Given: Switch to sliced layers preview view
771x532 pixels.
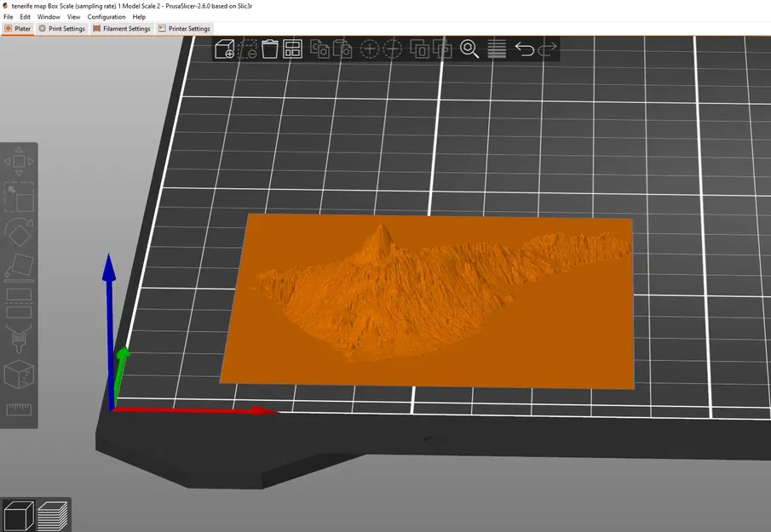Looking at the screenshot, I should click(x=53, y=515).
